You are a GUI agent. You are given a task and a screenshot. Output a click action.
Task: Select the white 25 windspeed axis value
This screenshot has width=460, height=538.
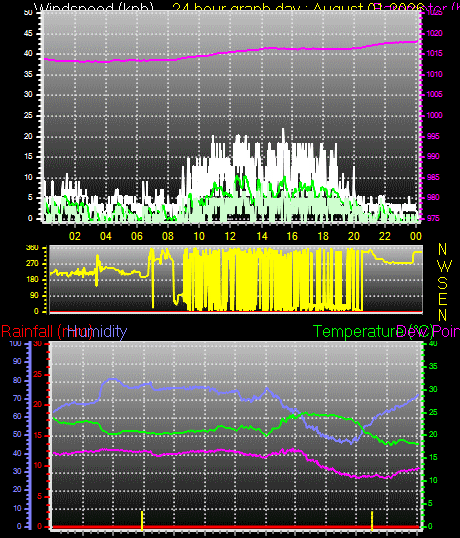click(28, 115)
